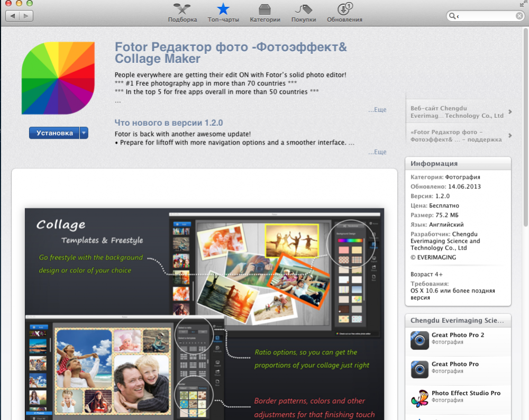Enter full screen with top-right arrows icon

pos(523,4)
